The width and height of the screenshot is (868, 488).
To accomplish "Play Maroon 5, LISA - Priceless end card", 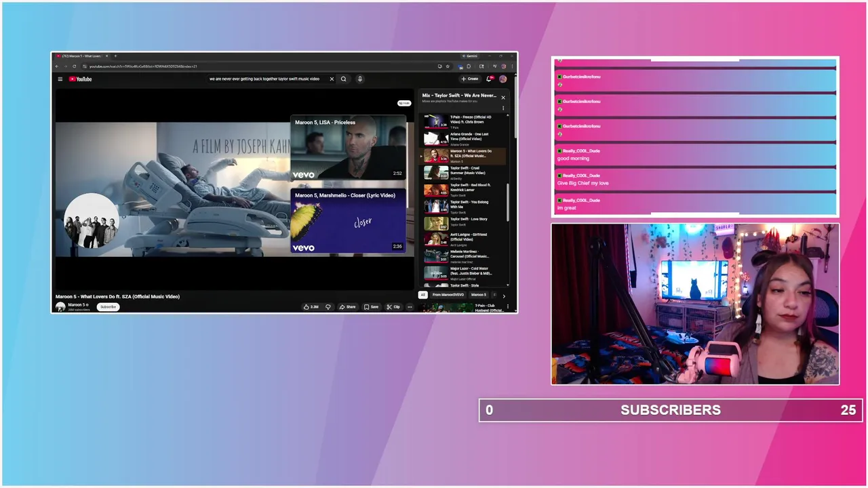I will pyautogui.click(x=349, y=147).
